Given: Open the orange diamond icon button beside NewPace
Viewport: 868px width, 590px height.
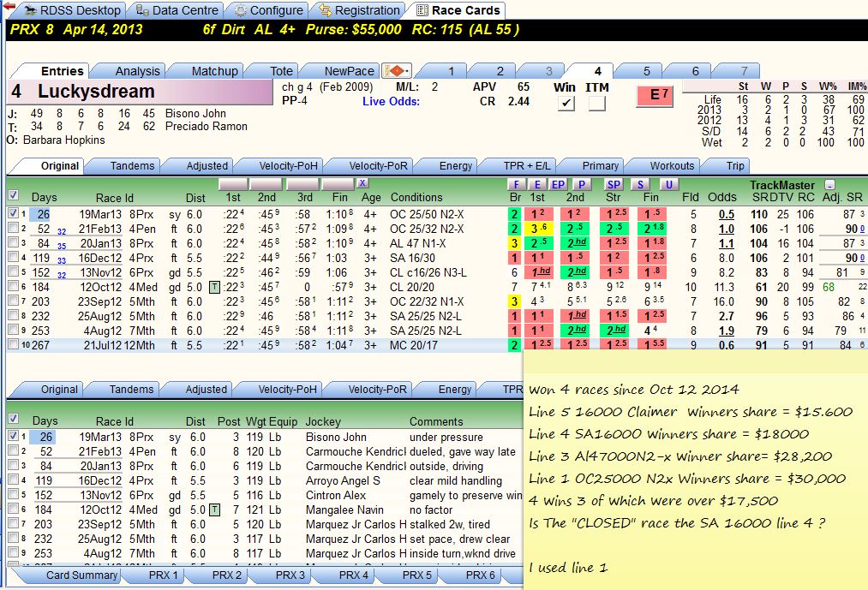Looking at the screenshot, I should 397,71.
